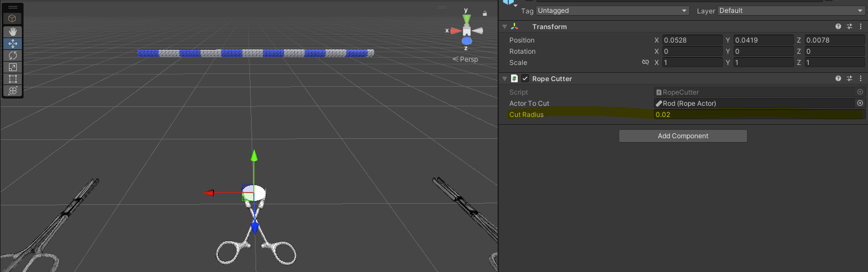Image resolution: width=868 pixels, height=272 pixels.
Task: Toggle constrained proportions for Scale
Action: tap(646, 63)
